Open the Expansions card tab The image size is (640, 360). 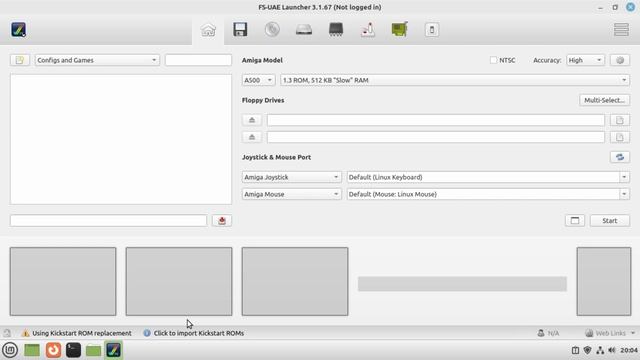click(x=400, y=29)
